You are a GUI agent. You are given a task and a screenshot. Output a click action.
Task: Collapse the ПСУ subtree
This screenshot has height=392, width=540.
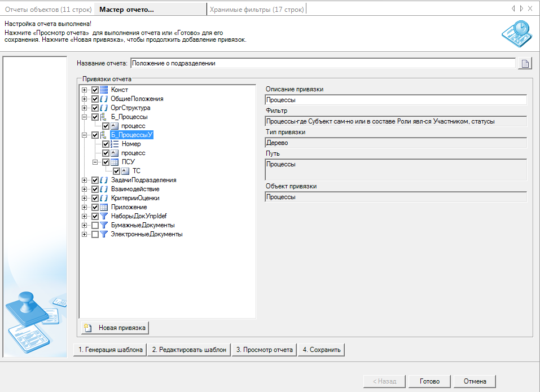pyautogui.click(x=95, y=162)
